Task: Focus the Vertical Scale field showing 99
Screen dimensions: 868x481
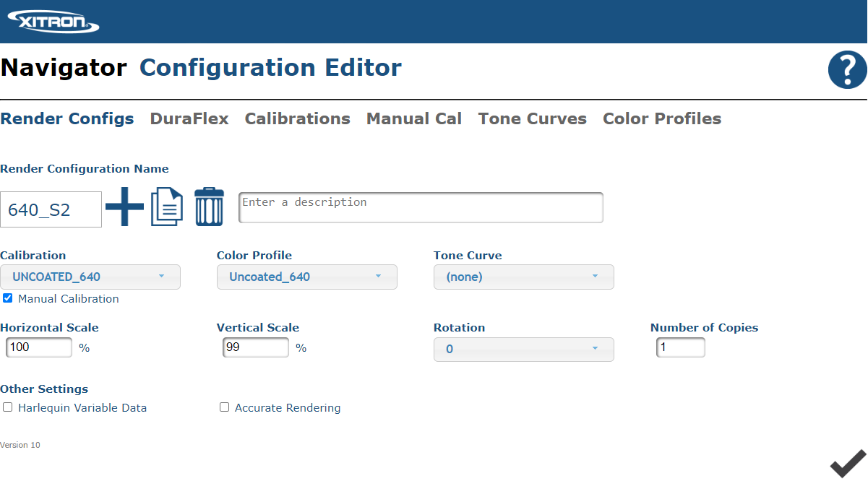Action: coord(256,347)
